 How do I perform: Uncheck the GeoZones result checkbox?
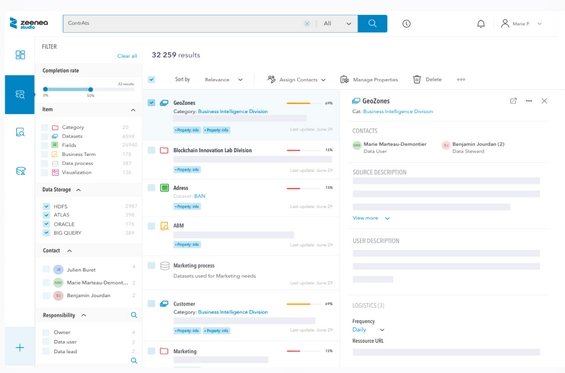click(151, 103)
